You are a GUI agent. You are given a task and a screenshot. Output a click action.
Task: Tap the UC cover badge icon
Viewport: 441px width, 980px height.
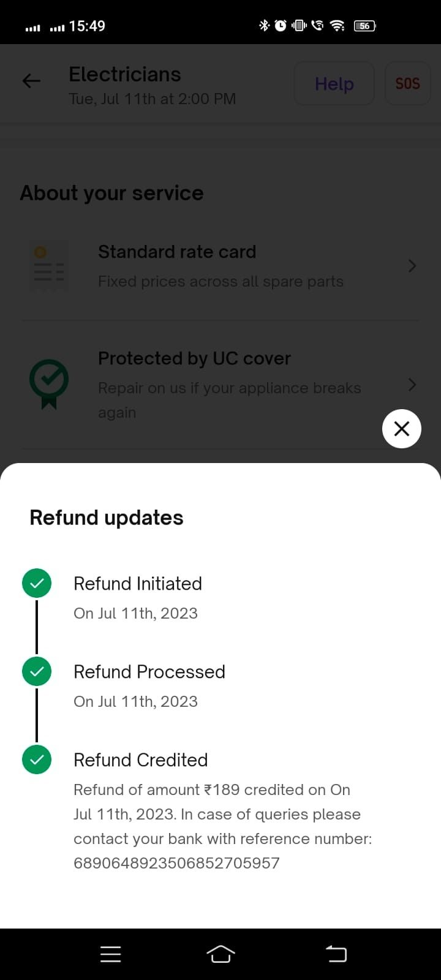pyautogui.click(x=49, y=383)
